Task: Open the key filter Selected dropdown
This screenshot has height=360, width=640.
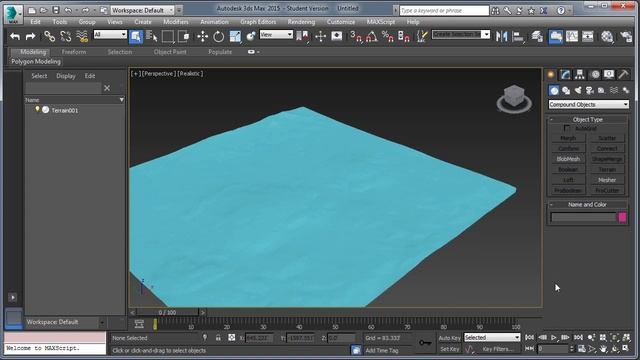Action: point(492,338)
